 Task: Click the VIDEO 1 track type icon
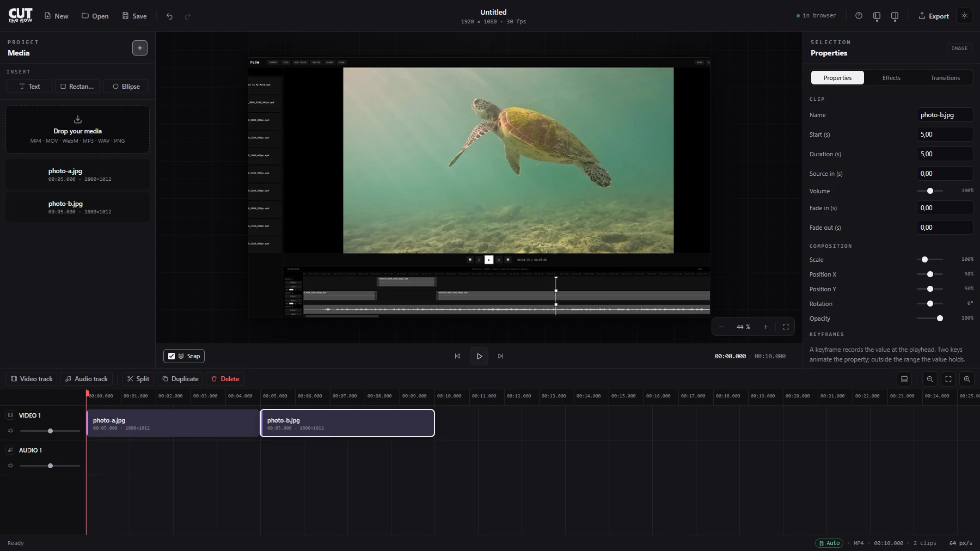(x=10, y=415)
